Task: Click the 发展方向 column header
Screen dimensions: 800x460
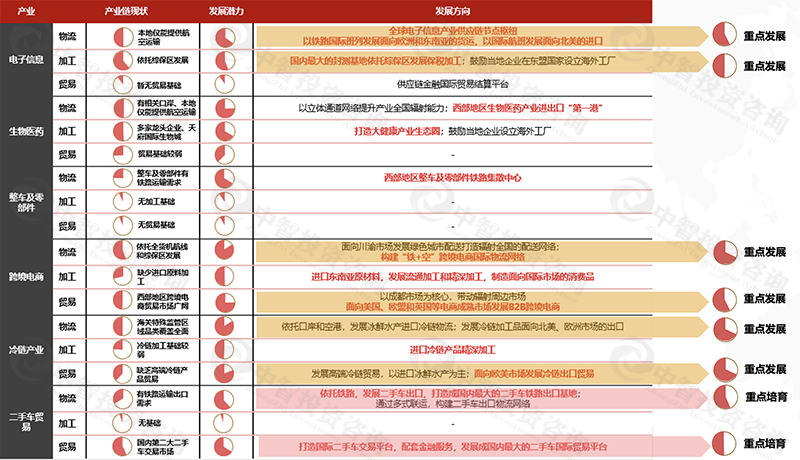Action: tap(452, 11)
